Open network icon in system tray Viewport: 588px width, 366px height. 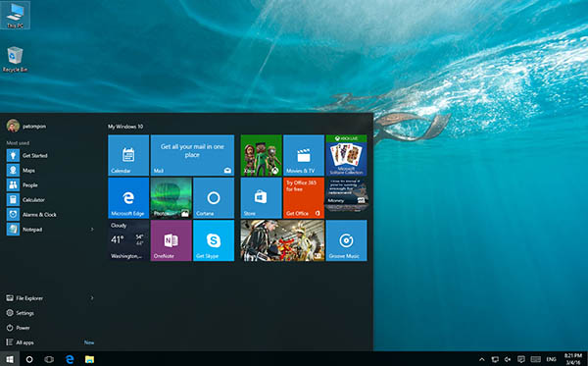click(495, 359)
